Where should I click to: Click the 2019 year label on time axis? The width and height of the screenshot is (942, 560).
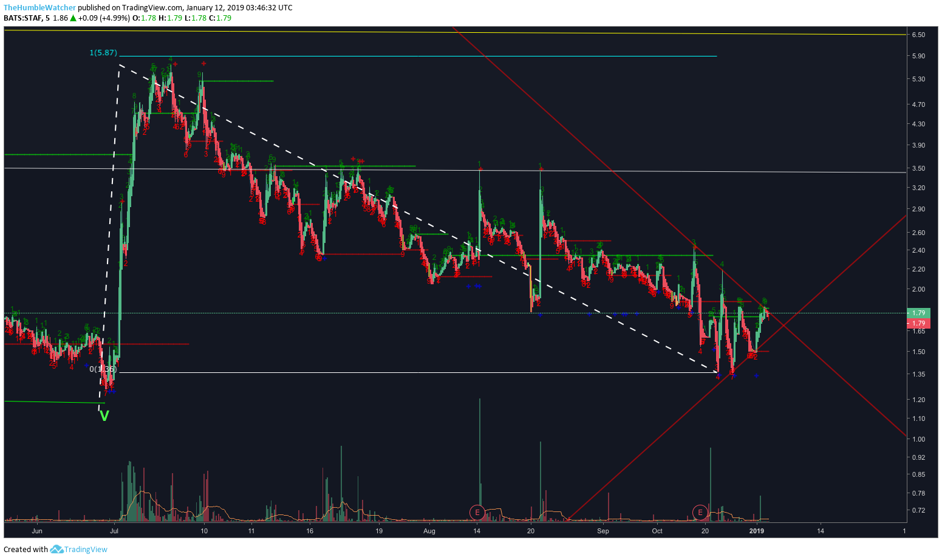756,531
